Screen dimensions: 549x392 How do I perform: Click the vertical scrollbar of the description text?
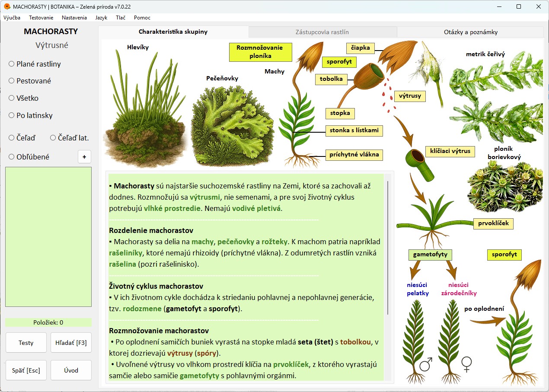tap(388, 248)
